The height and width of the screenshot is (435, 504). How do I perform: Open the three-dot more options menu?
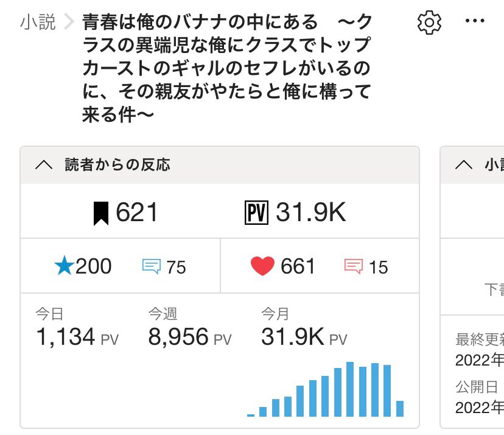(474, 21)
